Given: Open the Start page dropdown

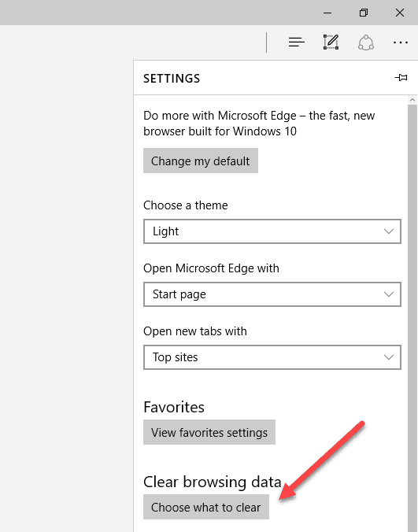Looking at the screenshot, I should [x=272, y=294].
